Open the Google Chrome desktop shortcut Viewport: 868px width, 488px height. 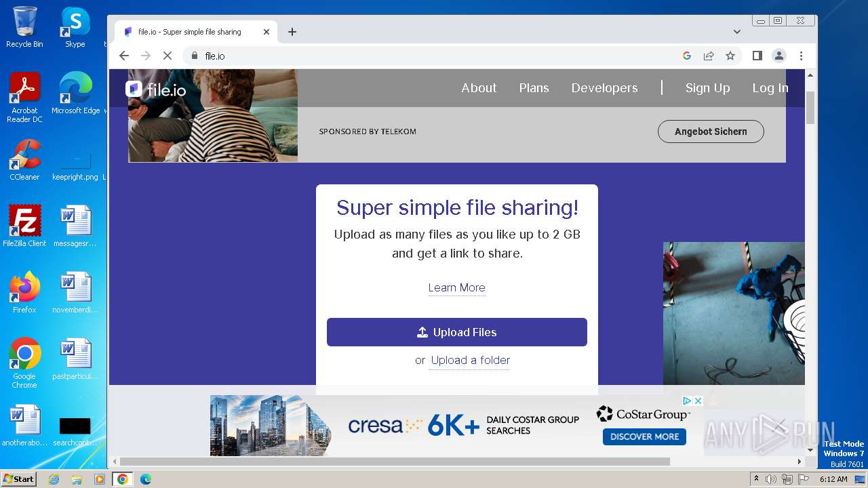click(24, 363)
